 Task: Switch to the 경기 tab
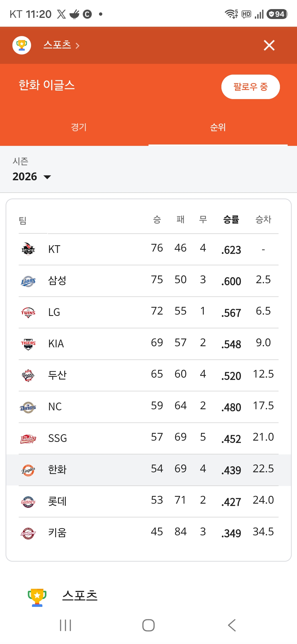79,127
